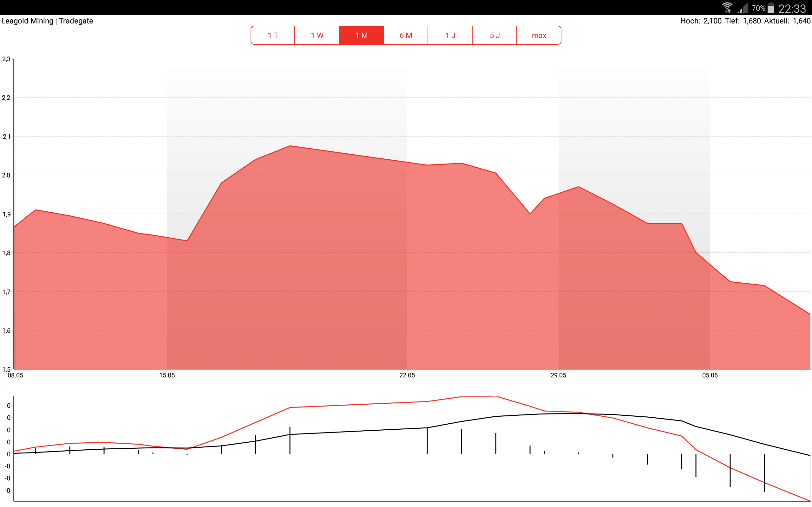Switch to the 1 W timeframe
The height and width of the screenshot is (507, 812).
click(317, 35)
